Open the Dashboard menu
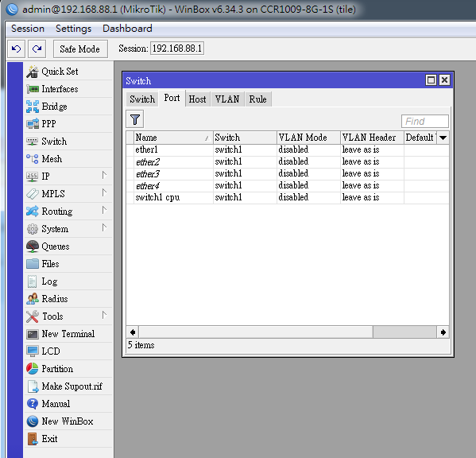This screenshot has height=458, width=476. 127,29
